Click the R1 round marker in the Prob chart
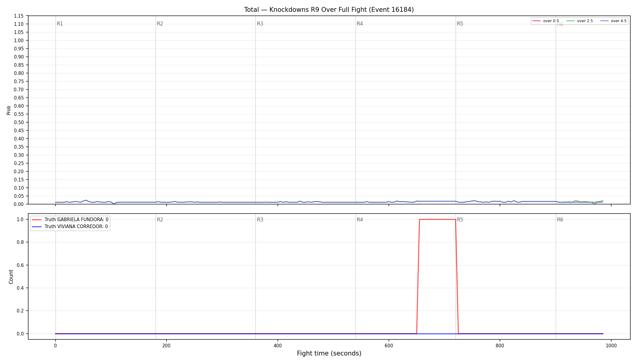This screenshot has width=637, height=364. coord(60,24)
